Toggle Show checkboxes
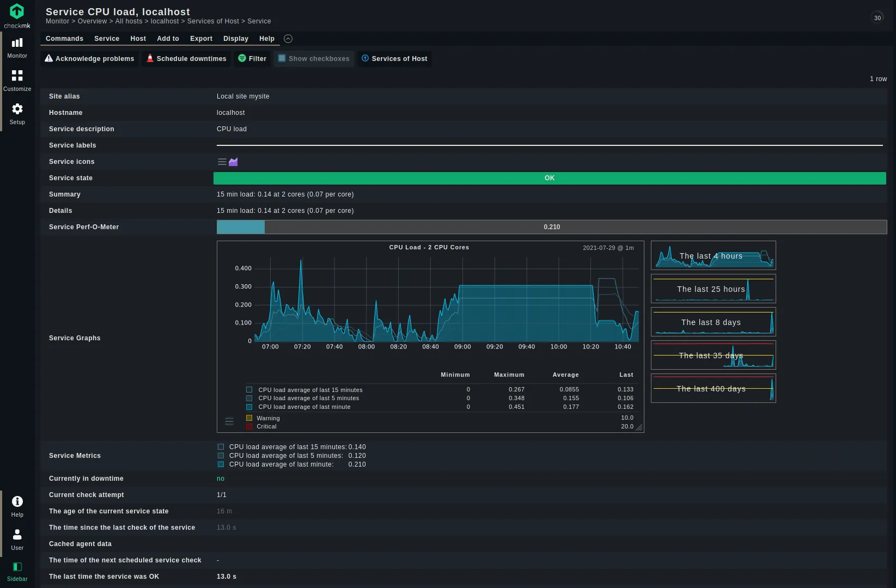896x588 pixels. [x=314, y=59]
